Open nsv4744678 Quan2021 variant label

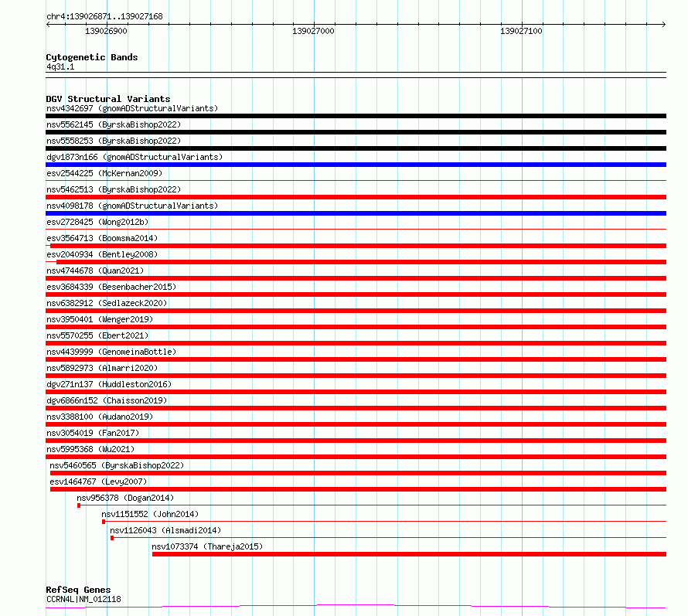point(95,271)
